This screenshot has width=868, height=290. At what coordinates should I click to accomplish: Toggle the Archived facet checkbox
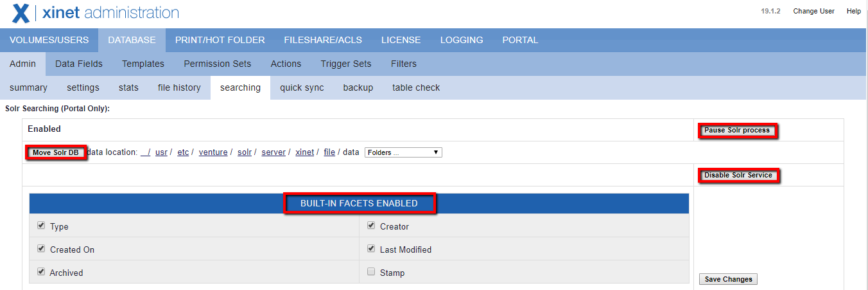pos(41,272)
